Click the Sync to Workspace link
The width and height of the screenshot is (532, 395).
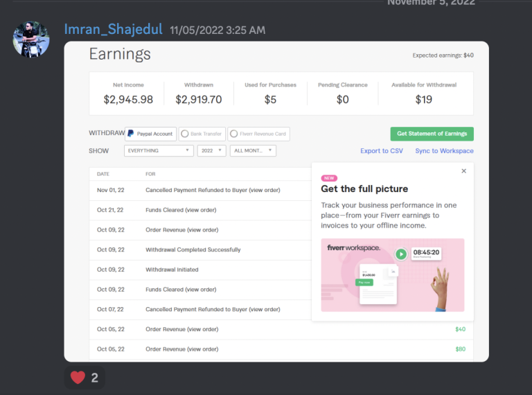[x=444, y=151]
